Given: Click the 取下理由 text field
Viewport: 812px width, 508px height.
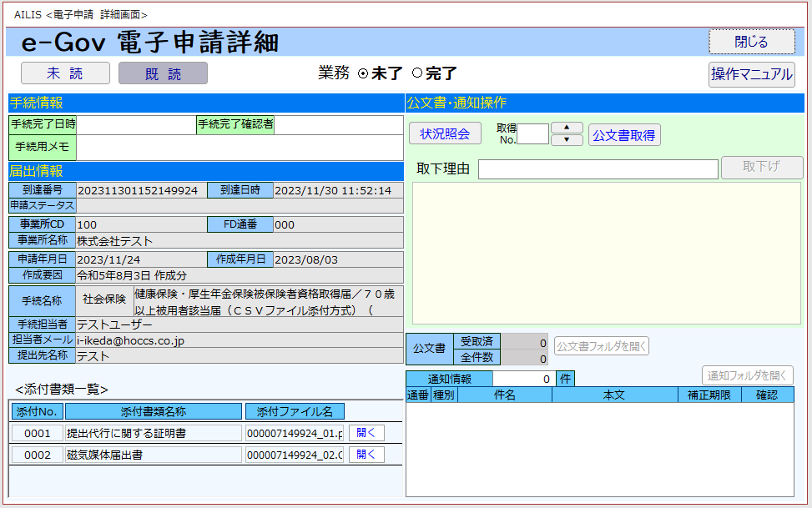Looking at the screenshot, I should tap(598, 169).
